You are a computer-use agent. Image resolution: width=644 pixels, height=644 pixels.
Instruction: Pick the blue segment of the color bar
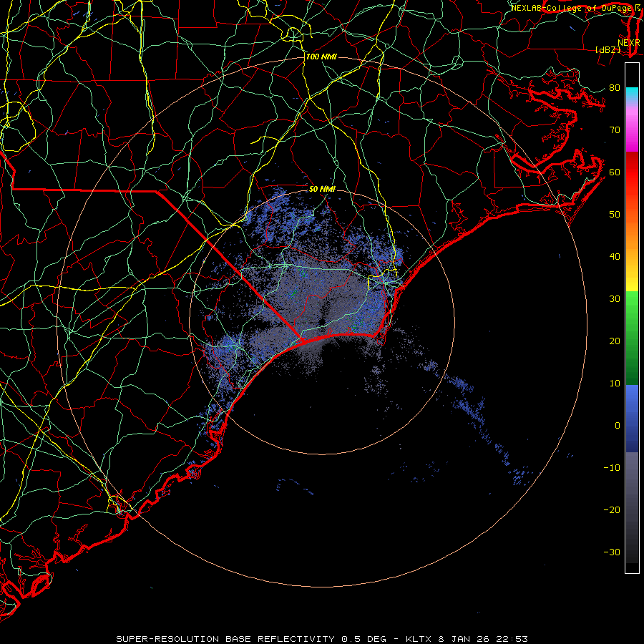[x=632, y=419]
